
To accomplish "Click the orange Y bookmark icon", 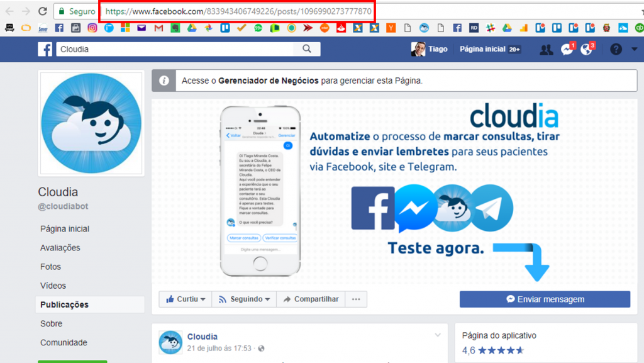I will click(391, 28).
